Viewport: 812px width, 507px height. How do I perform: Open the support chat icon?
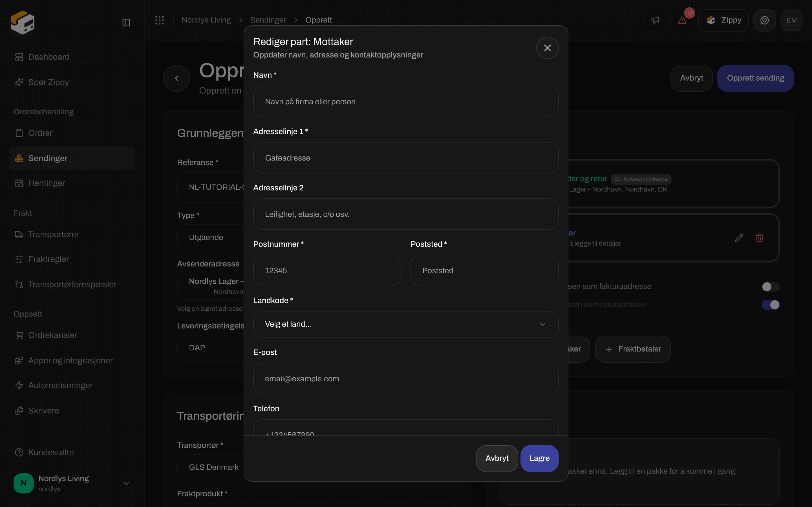pyautogui.click(x=764, y=20)
